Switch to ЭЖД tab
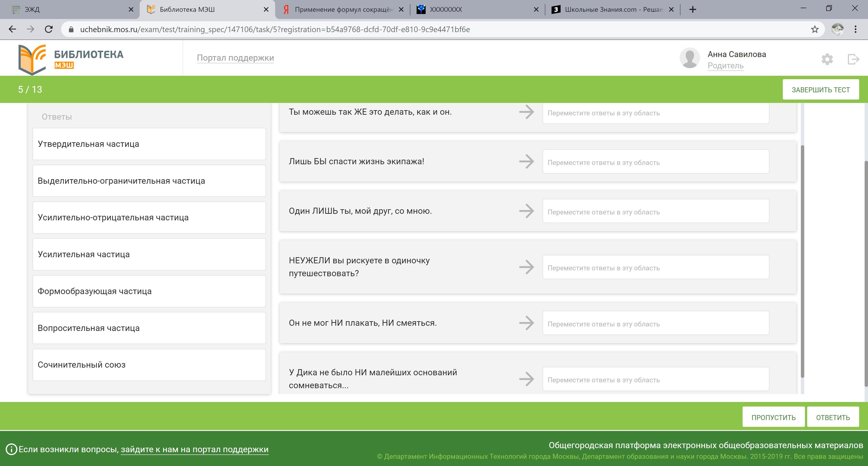Screen dimensions: 868x466 tap(67, 10)
